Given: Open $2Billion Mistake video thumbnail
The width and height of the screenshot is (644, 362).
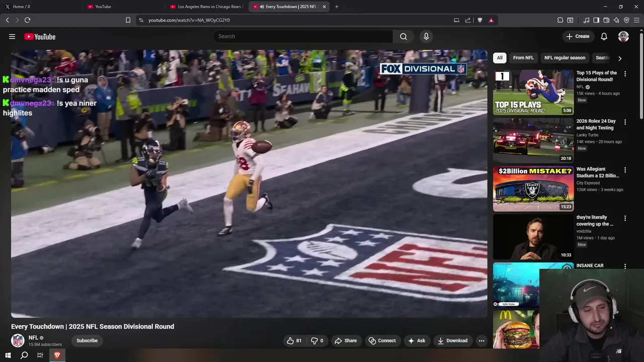Looking at the screenshot, I should (533, 189).
